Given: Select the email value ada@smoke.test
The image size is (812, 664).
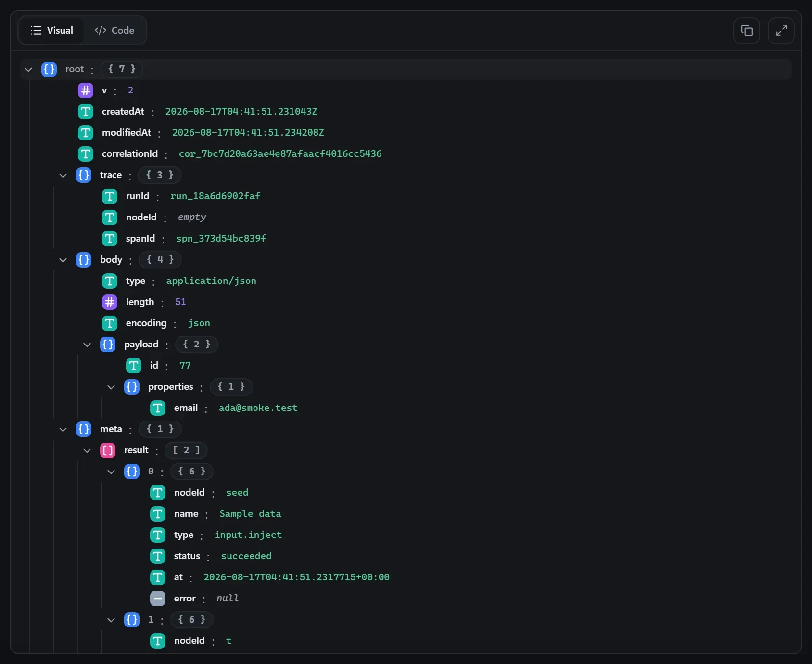Looking at the screenshot, I should pos(258,408).
